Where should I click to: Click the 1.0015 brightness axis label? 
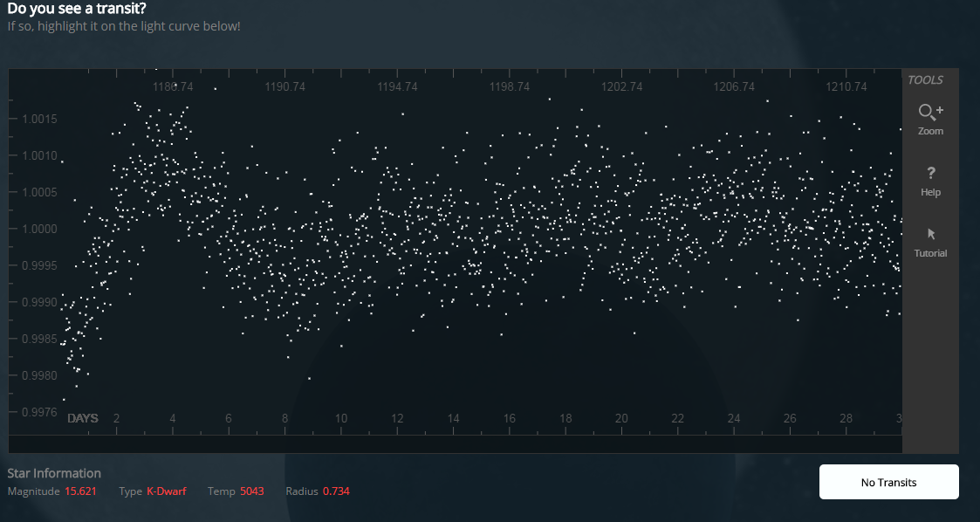[39, 119]
